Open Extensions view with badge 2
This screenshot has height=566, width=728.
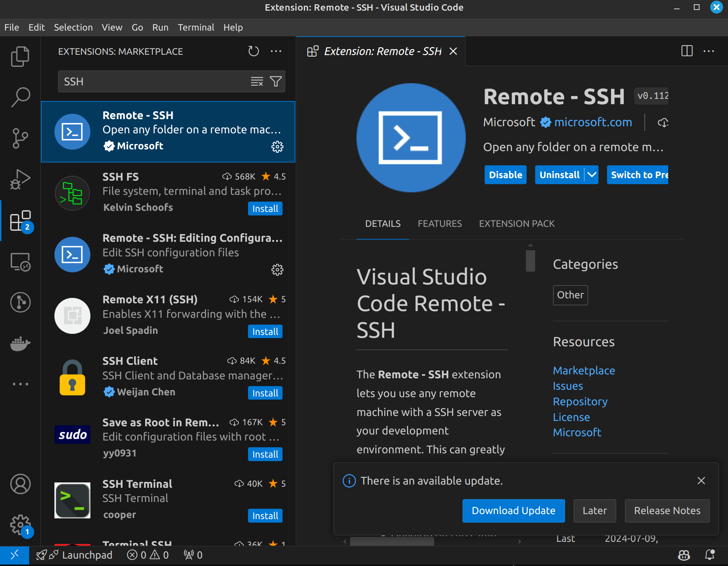click(x=20, y=220)
